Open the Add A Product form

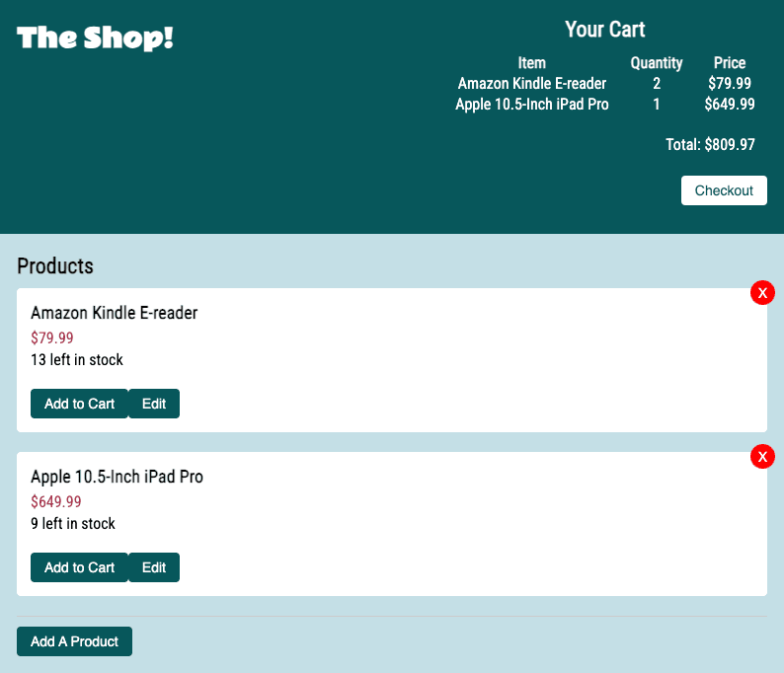pyautogui.click(x=74, y=641)
